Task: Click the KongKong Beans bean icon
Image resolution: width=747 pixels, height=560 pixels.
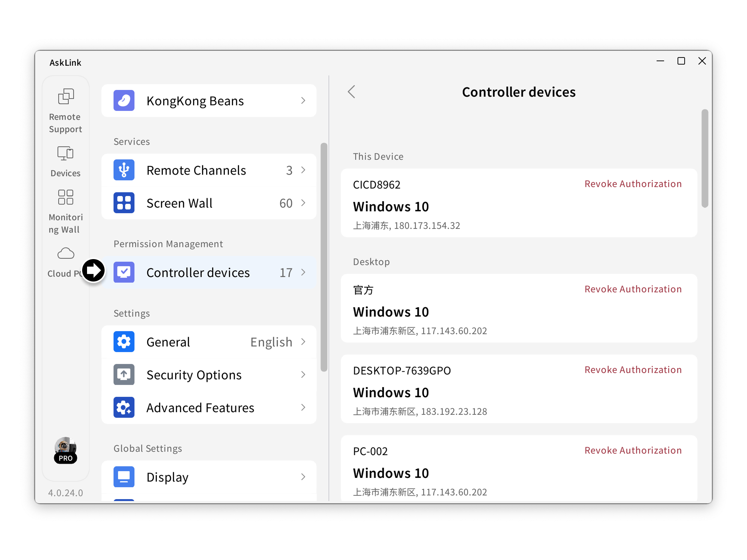Action: pos(124,100)
